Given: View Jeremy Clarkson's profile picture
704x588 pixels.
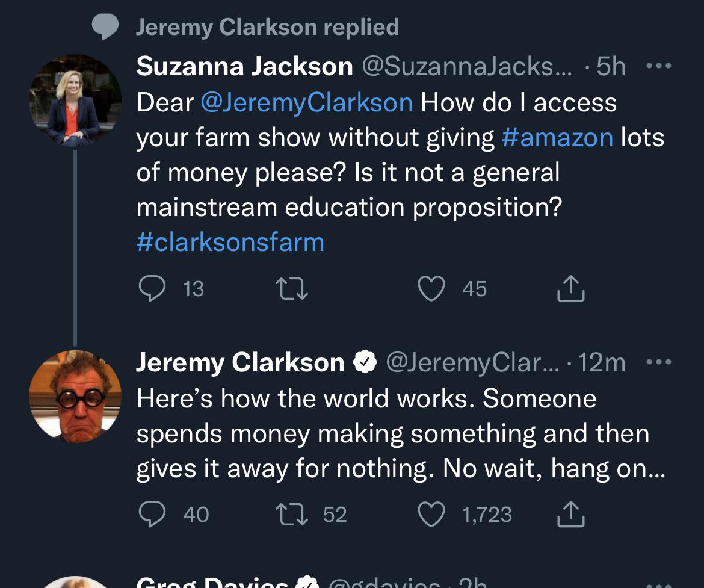Looking at the screenshot, I should pos(75,396).
